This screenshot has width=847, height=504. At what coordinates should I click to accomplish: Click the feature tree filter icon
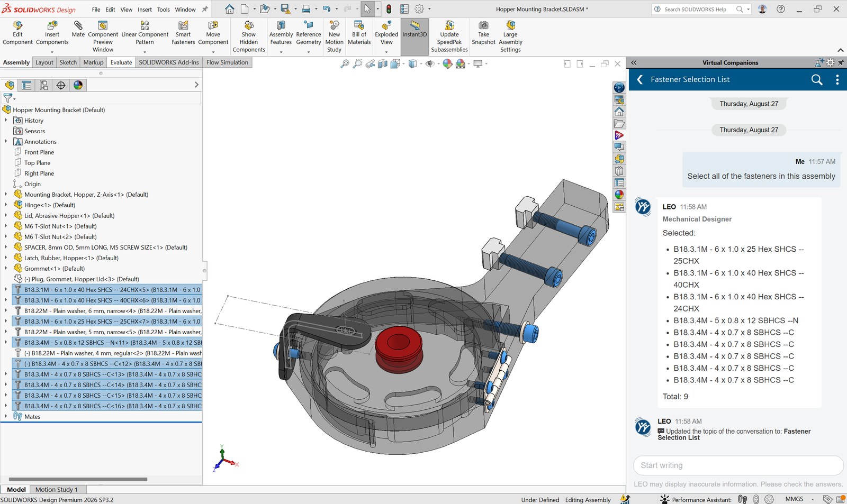click(x=8, y=98)
